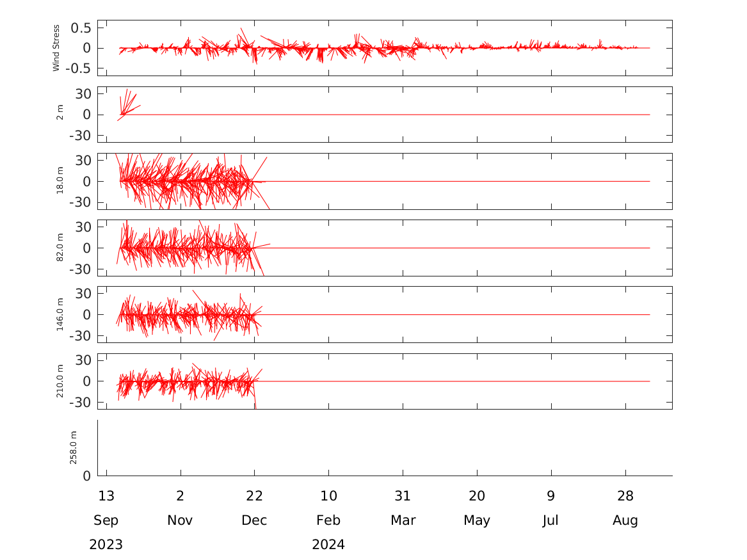Select the 13 Sep date tick label
The height and width of the screenshot is (560, 747).
(x=106, y=496)
